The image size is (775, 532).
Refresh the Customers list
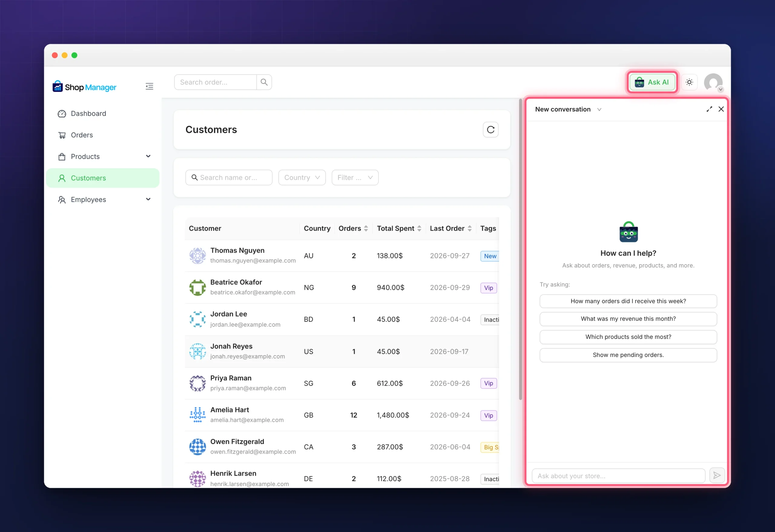tap(490, 130)
